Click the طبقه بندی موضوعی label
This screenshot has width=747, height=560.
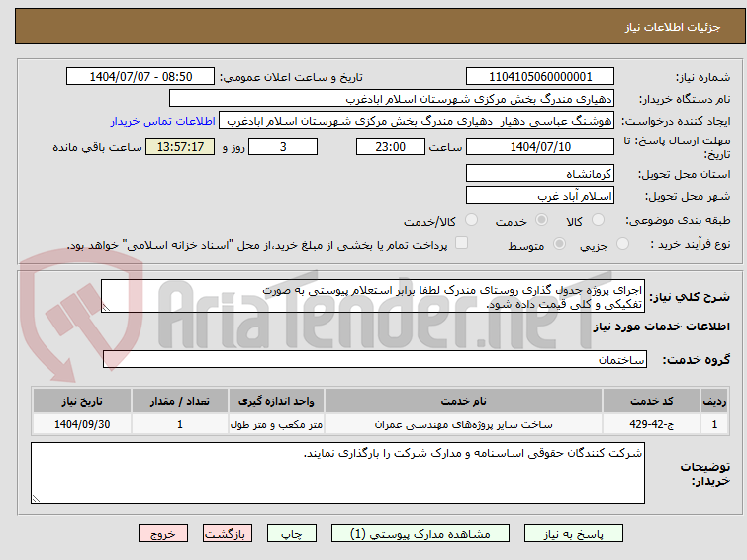(x=678, y=220)
